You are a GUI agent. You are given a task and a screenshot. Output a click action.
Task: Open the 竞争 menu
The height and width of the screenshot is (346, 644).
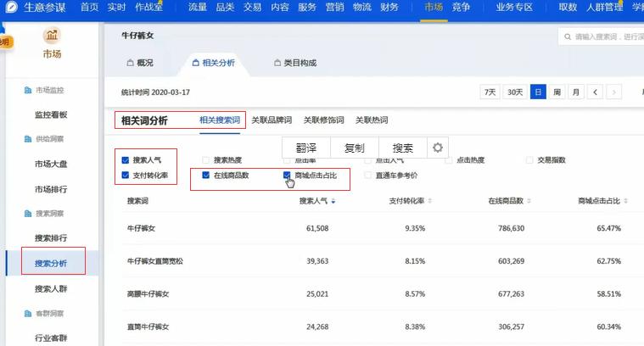[x=461, y=7]
